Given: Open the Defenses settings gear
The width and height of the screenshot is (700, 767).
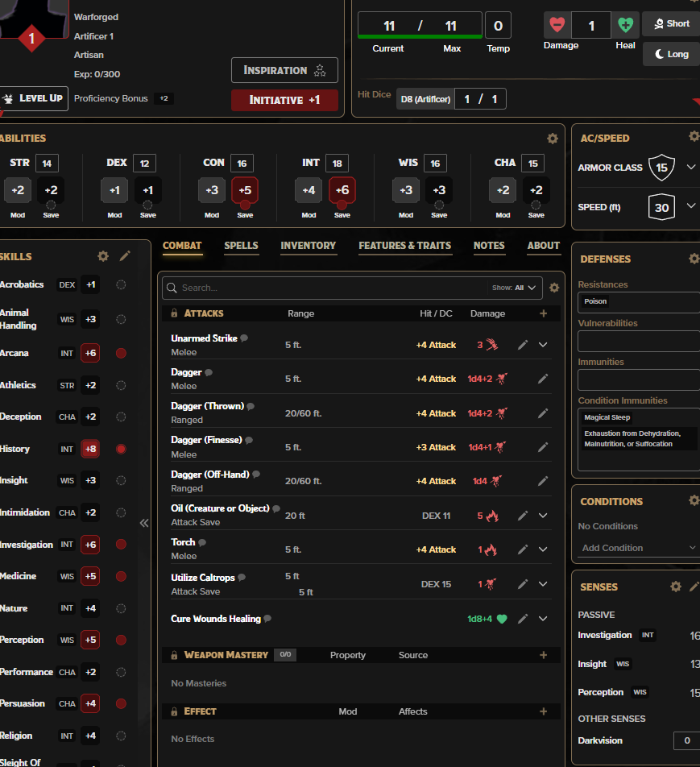Looking at the screenshot, I should click(694, 259).
